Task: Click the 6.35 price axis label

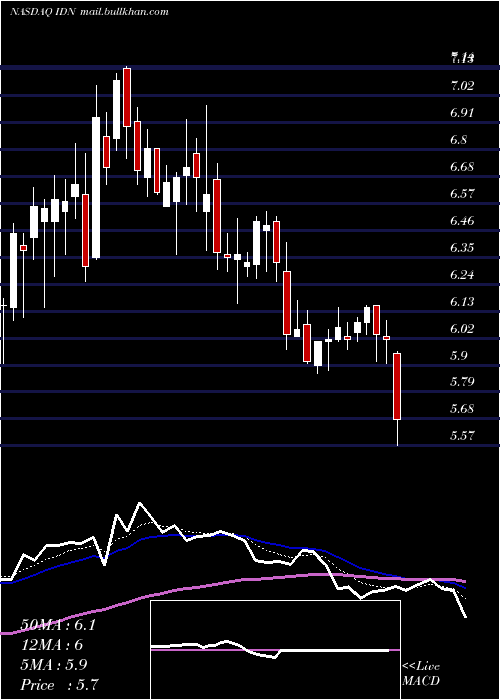Action: 462,248
